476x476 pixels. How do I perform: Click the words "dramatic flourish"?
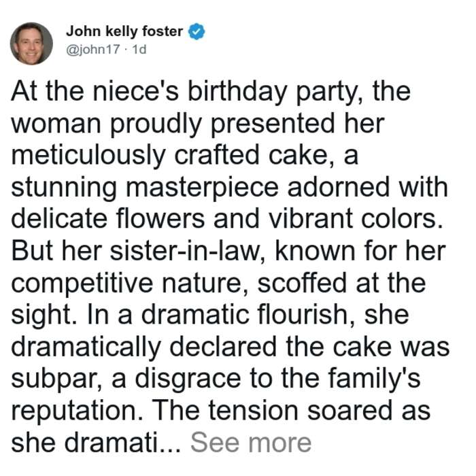tap(245, 315)
